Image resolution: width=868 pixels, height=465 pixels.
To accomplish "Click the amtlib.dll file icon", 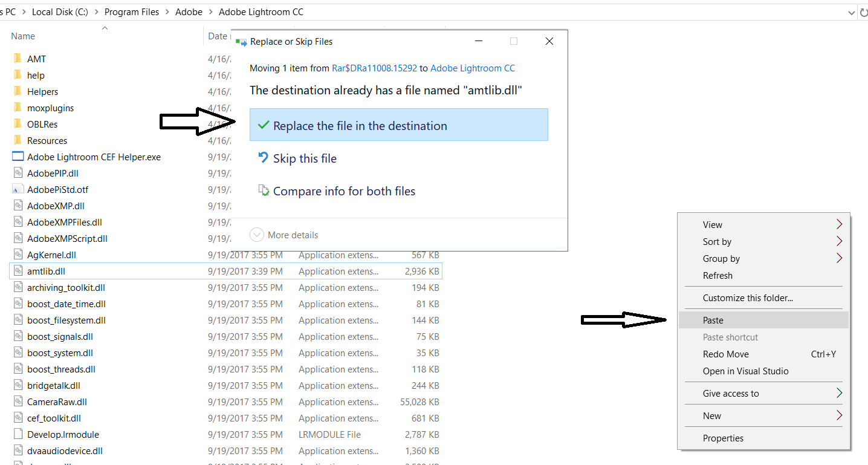I will pos(18,271).
